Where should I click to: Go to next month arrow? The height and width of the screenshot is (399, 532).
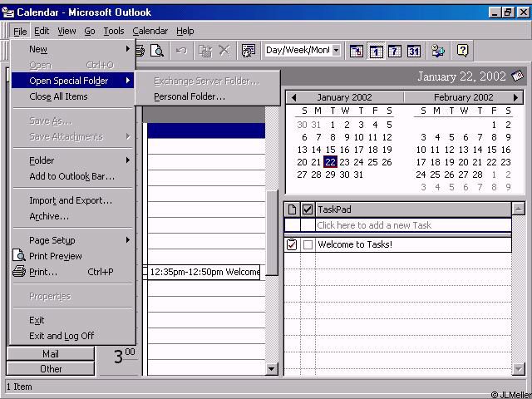[515, 98]
